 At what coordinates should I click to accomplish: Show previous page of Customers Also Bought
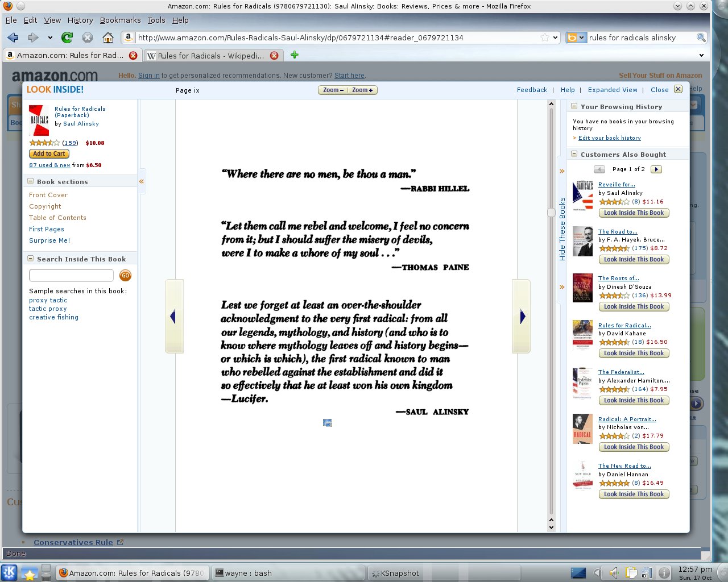[599, 169]
